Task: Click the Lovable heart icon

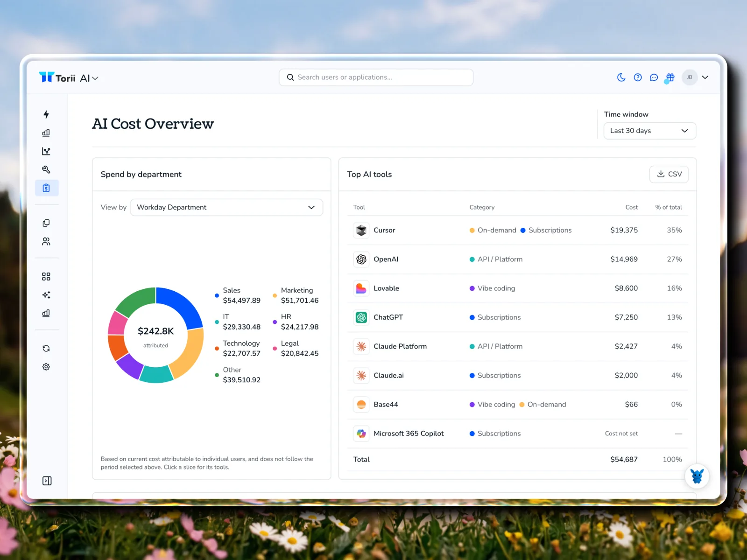Action: pyautogui.click(x=361, y=288)
